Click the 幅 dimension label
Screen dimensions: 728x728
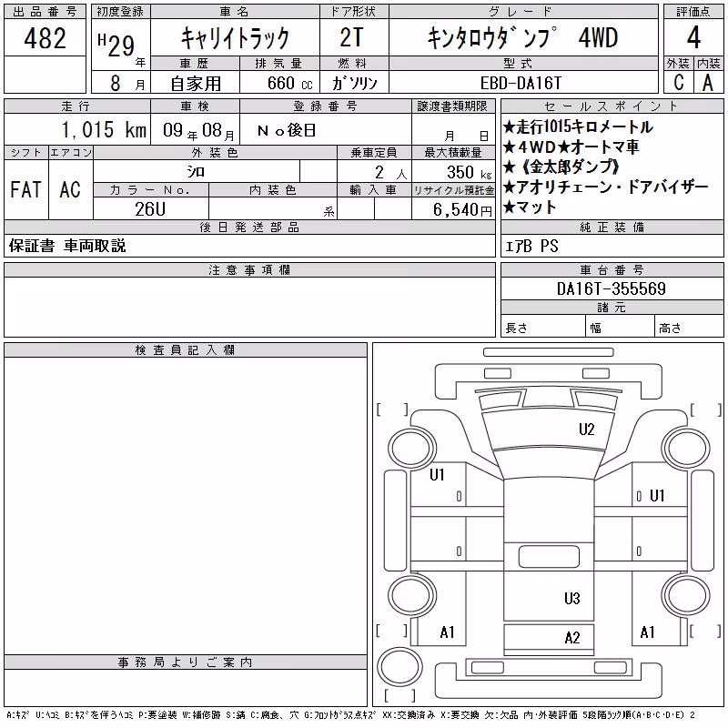[x=596, y=329]
